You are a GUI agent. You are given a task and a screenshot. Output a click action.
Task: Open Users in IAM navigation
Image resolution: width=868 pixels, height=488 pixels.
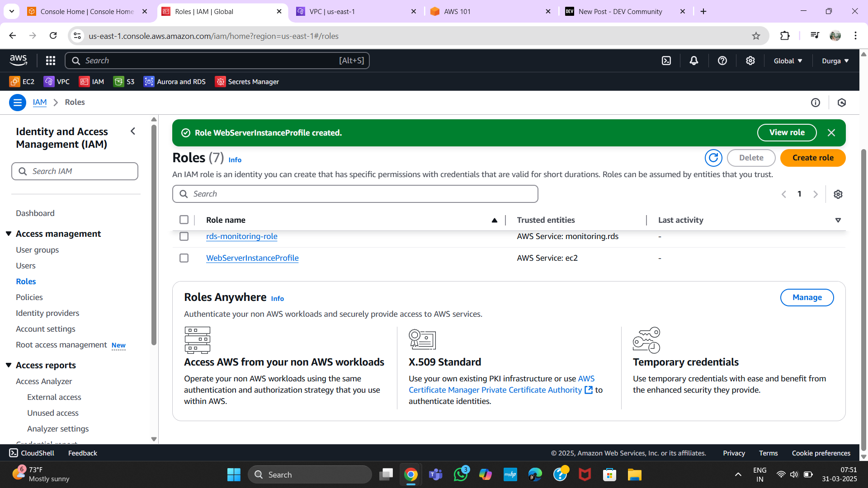pyautogui.click(x=26, y=266)
